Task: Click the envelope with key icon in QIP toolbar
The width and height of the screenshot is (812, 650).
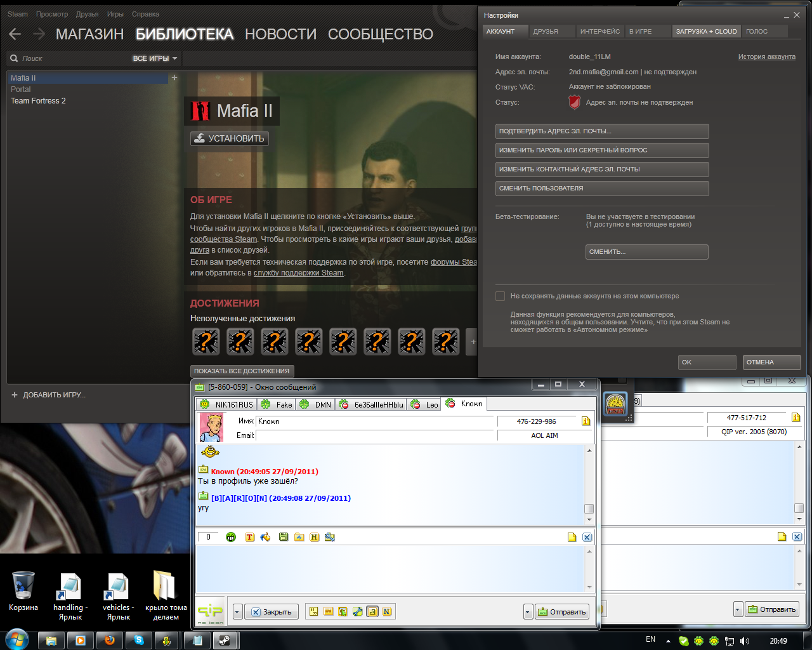Action: [329, 537]
